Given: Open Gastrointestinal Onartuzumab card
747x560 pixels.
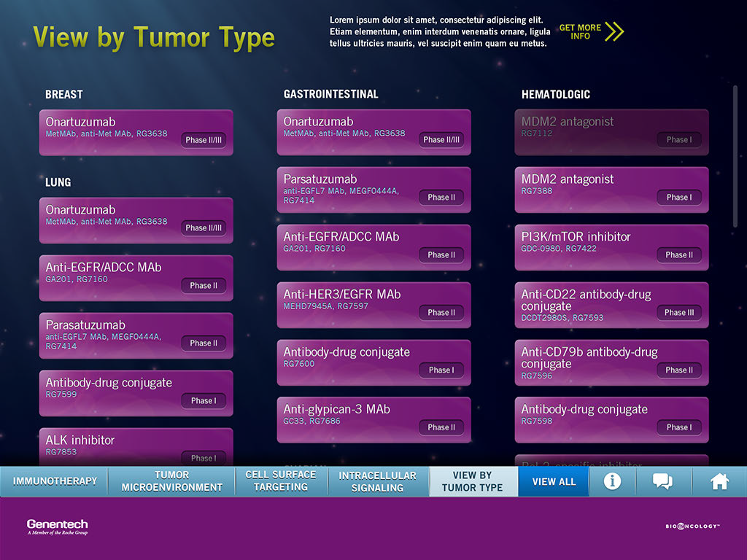Looking at the screenshot, I should click(x=373, y=133).
